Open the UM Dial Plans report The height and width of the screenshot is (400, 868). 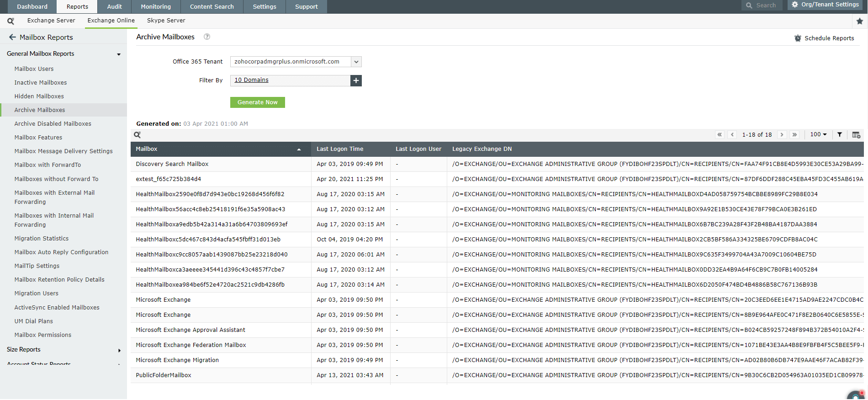coord(34,321)
